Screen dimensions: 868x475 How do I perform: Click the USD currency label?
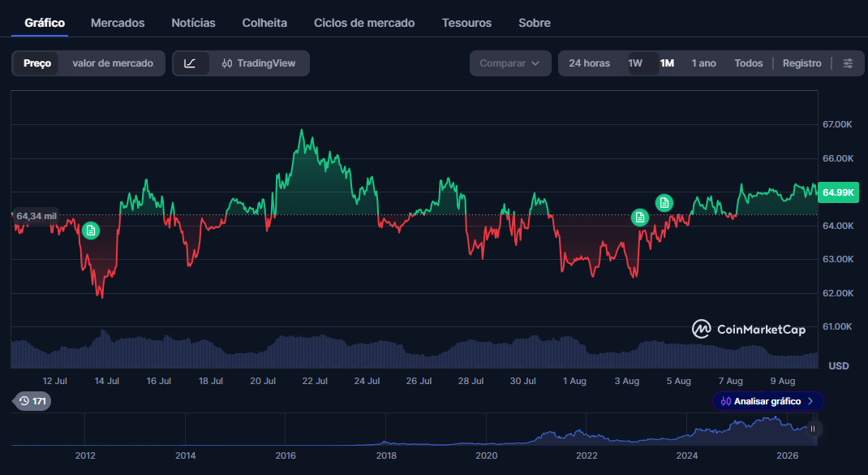(x=839, y=366)
